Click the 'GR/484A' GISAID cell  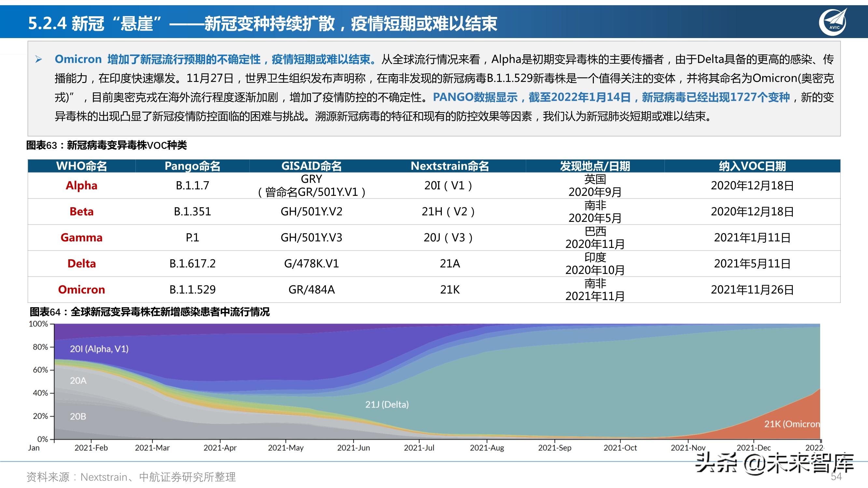coord(311,289)
